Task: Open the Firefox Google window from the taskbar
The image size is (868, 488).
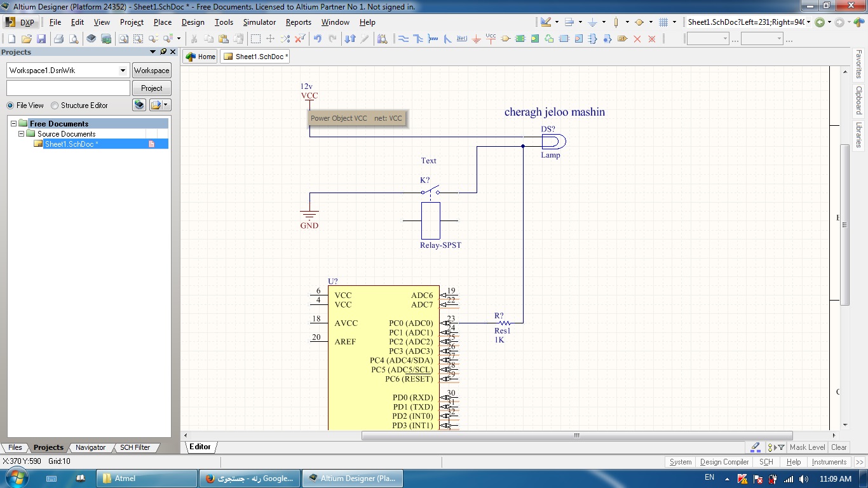Action: tap(249, 478)
